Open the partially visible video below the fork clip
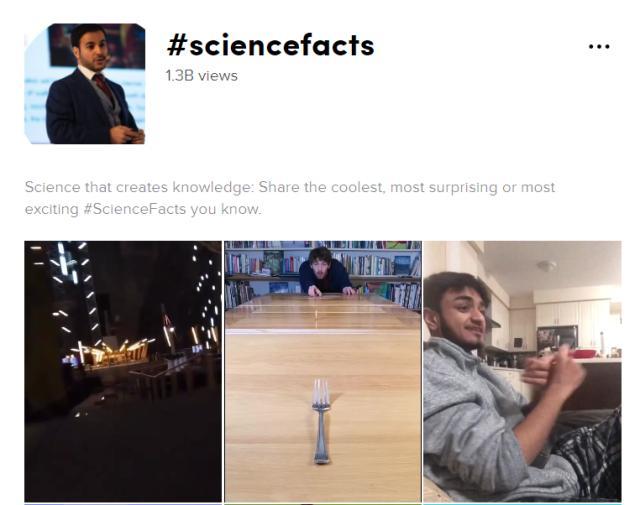 323,504
